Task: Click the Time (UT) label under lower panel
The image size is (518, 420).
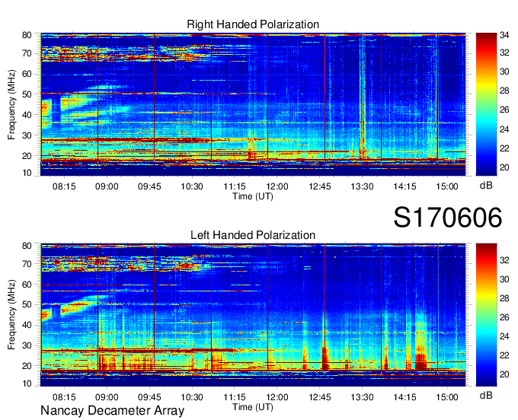Action: click(x=253, y=407)
